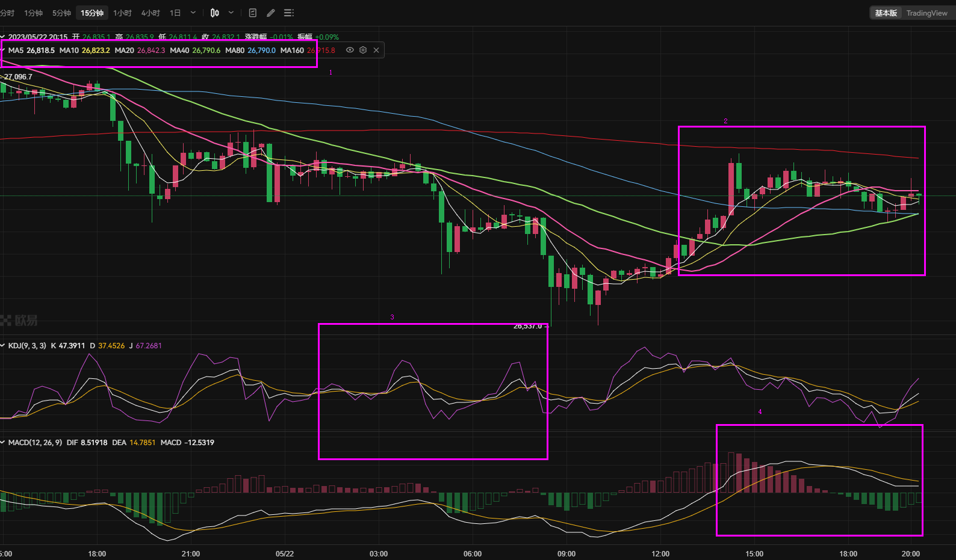Click the 27,096.7 high price label

[x=17, y=76]
